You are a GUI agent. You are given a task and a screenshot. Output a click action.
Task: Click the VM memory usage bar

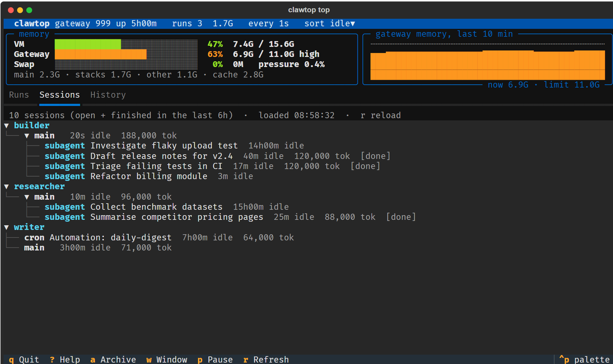coord(126,44)
